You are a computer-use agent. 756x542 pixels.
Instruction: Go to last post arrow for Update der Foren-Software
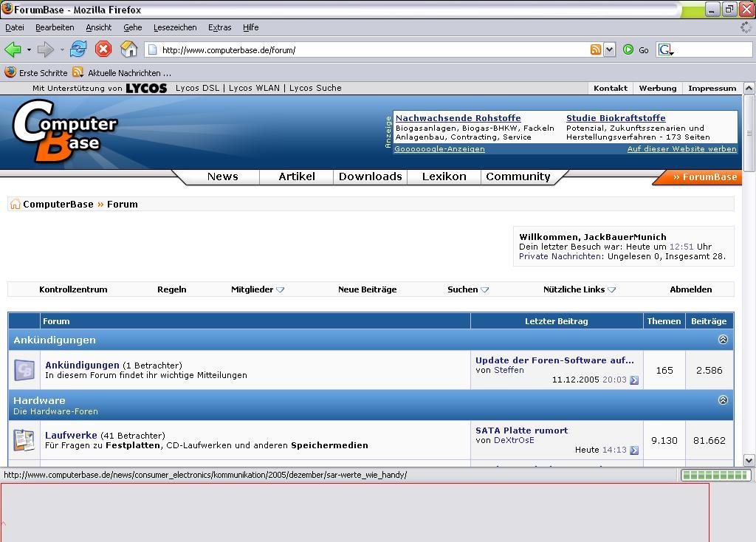tap(634, 380)
